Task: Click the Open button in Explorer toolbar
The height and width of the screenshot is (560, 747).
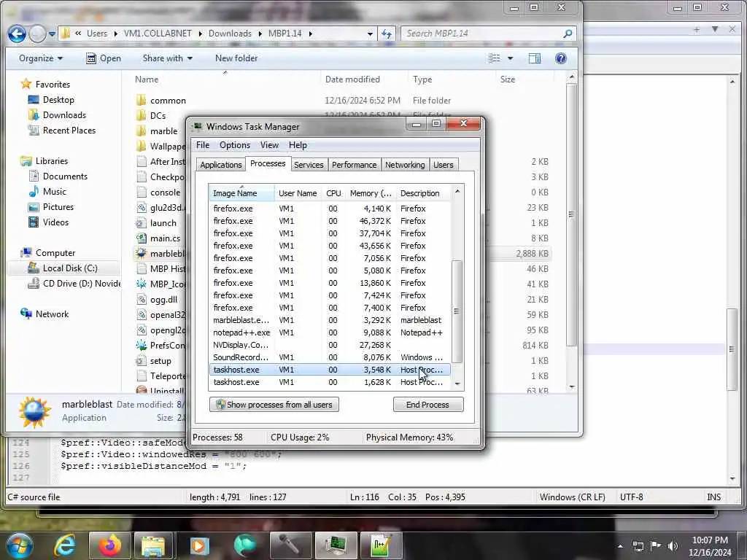Action: [104, 58]
